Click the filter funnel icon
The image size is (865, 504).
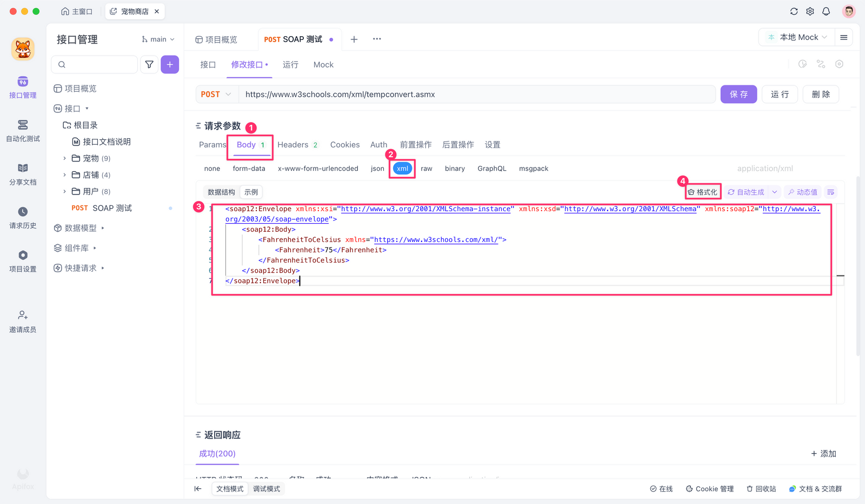click(x=149, y=64)
